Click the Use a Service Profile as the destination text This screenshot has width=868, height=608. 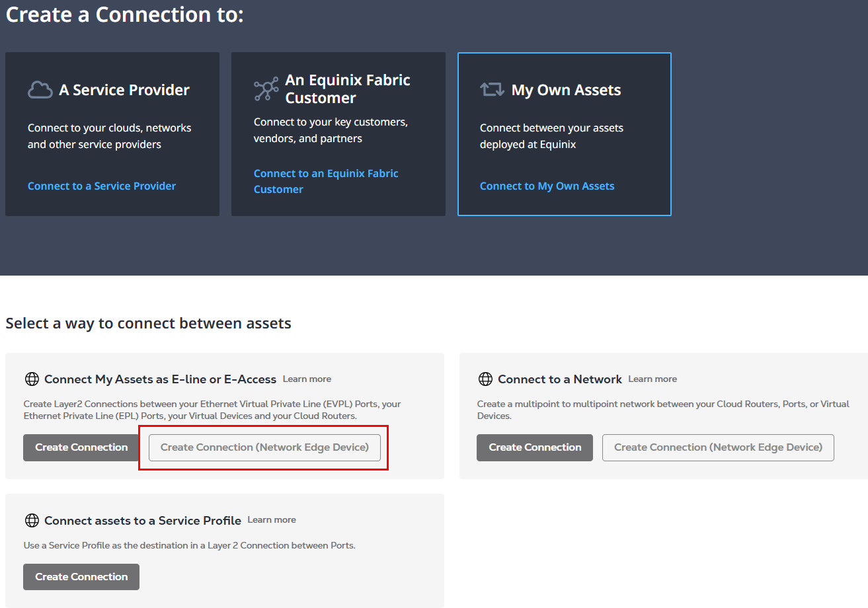pyautogui.click(x=189, y=546)
